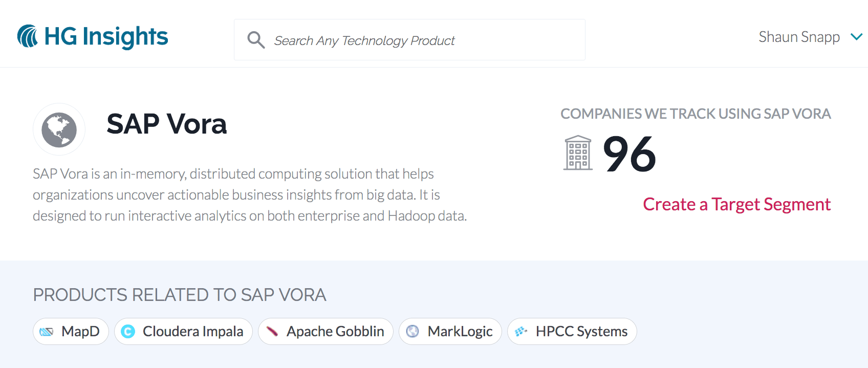
Task: Open the Apache Gobblin related product
Action: (x=325, y=332)
